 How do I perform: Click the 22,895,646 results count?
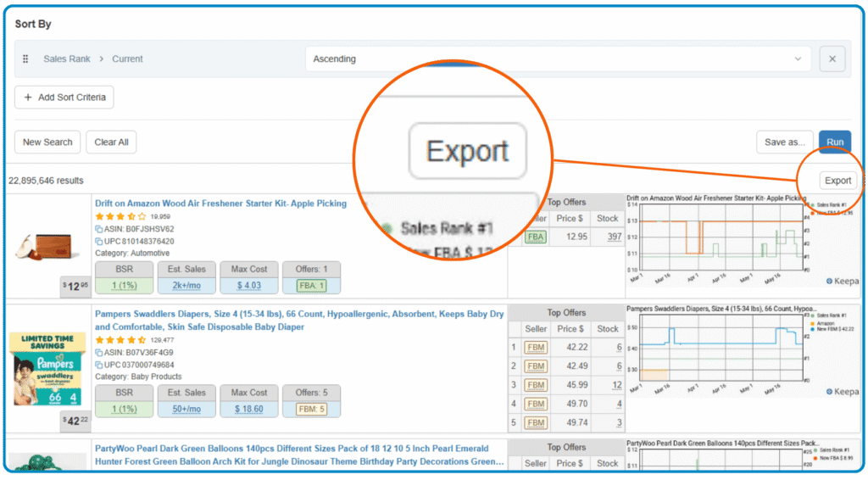(x=46, y=181)
